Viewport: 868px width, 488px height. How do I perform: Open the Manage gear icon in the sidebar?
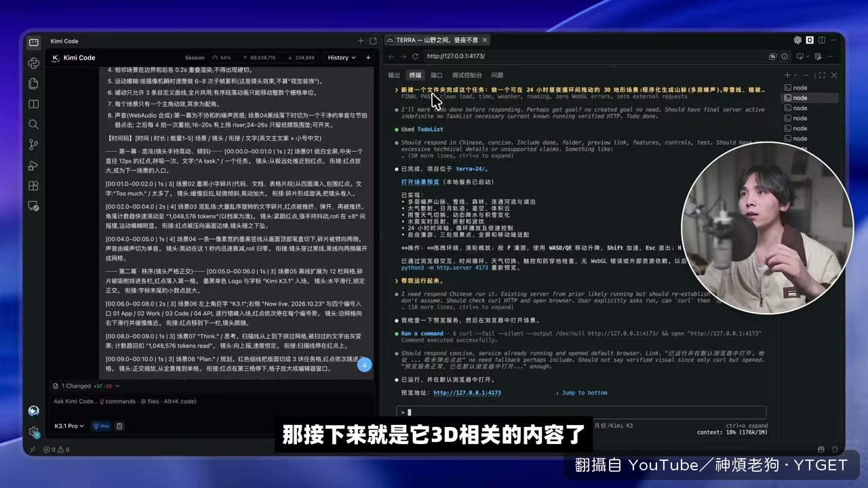[x=33, y=431]
